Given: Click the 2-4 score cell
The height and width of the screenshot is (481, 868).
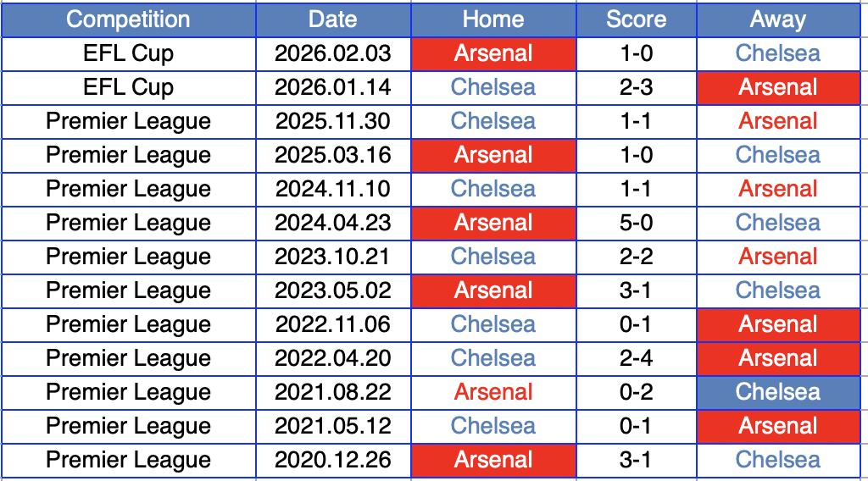Looking at the screenshot, I should (x=636, y=358).
